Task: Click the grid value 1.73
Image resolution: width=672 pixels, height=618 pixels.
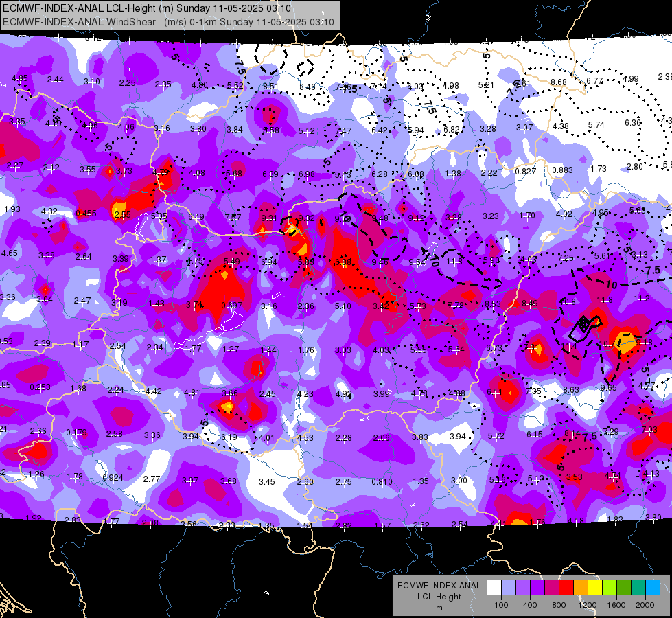Action: [599, 168]
